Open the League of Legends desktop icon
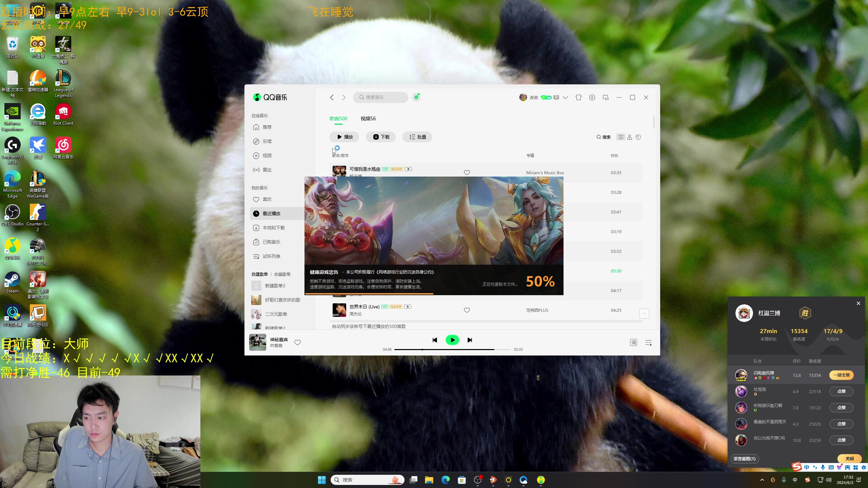Viewport: 868px width, 488px height. (x=63, y=83)
